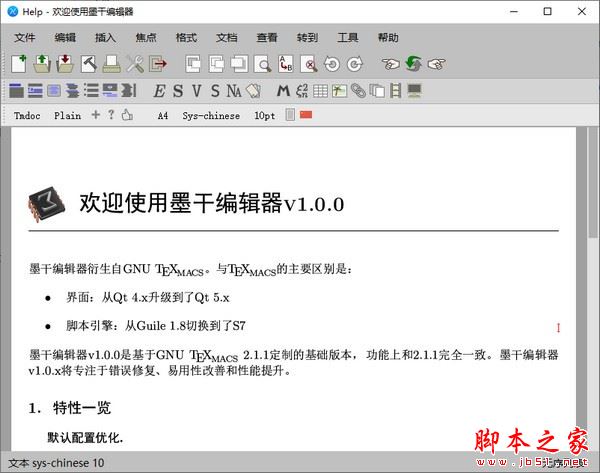Create a new document with the toolbar icon
This screenshot has height=473, width=600.
pyautogui.click(x=19, y=64)
